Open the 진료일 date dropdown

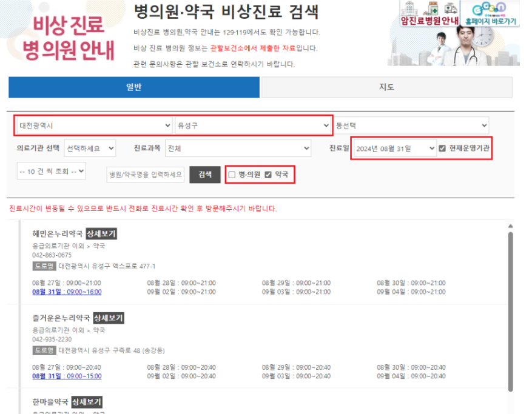[x=395, y=148]
